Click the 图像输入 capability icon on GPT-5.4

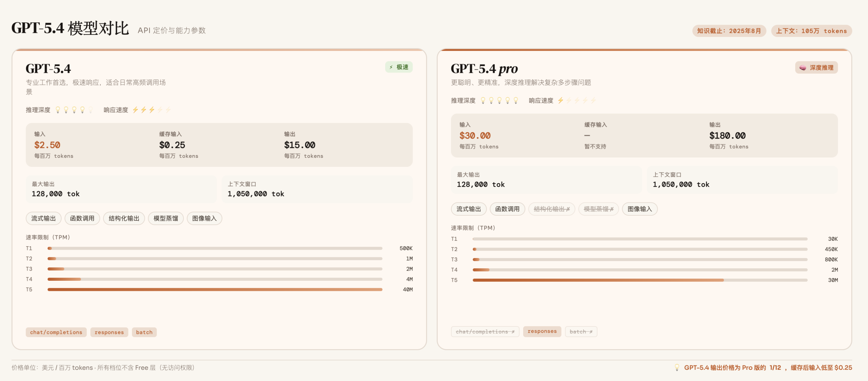pyautogui.click(x=204, y=218)
